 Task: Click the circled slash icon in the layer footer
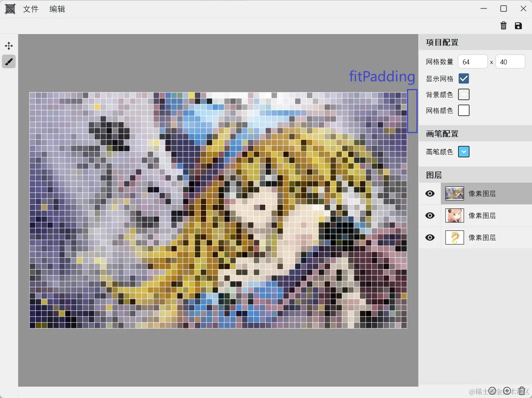point(492,391)
